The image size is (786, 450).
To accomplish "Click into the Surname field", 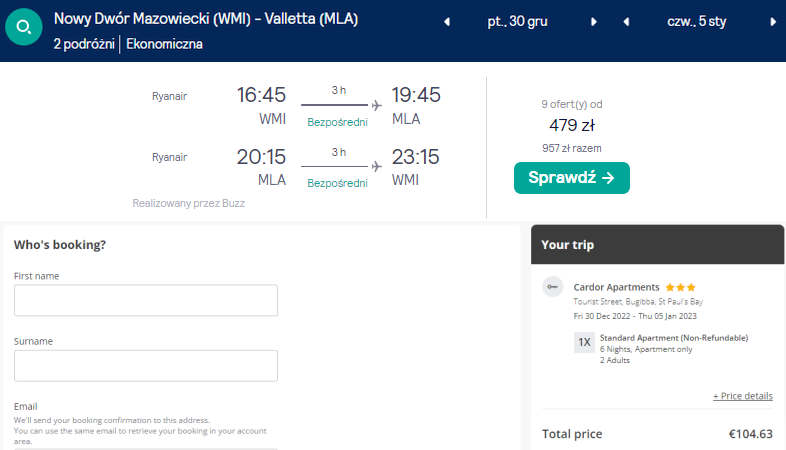I will 146,365.
